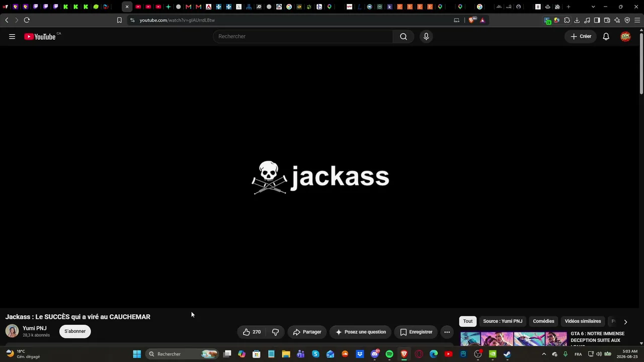Open the Leo AI sparkle icon
The width and height of the screenshot is (644, 362).
[x=617, y=20]
